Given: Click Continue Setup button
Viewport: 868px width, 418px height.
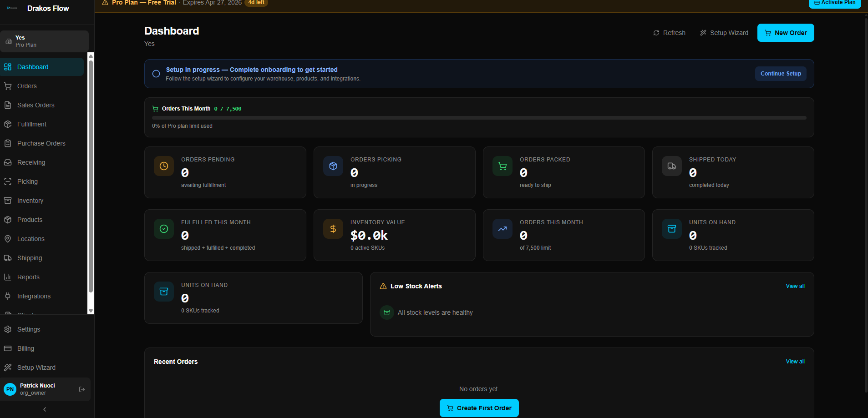Looking at the screenshot, I should pos(781,74).
